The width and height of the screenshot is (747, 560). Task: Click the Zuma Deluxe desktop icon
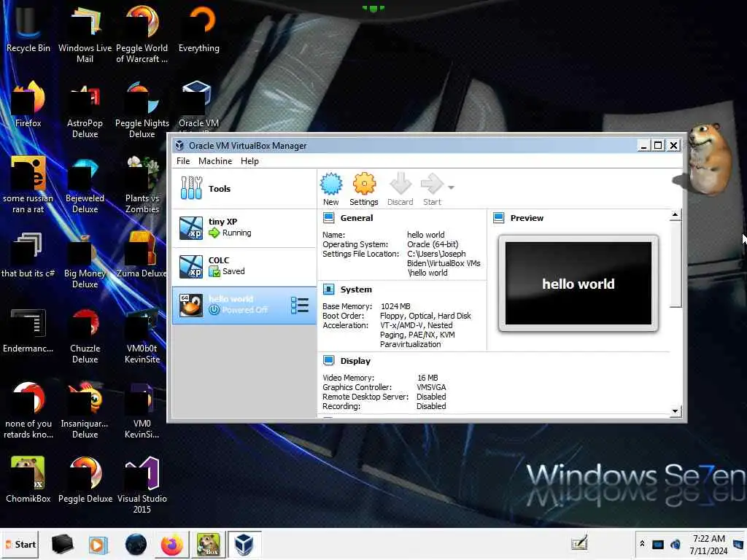[x=142, y=254]
